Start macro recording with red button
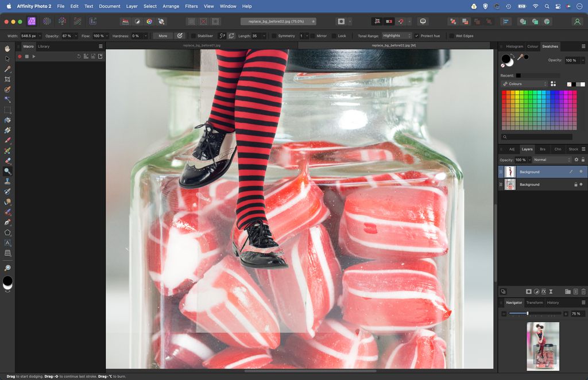This screenshot has width=588, height=380. tap(20, 57)
